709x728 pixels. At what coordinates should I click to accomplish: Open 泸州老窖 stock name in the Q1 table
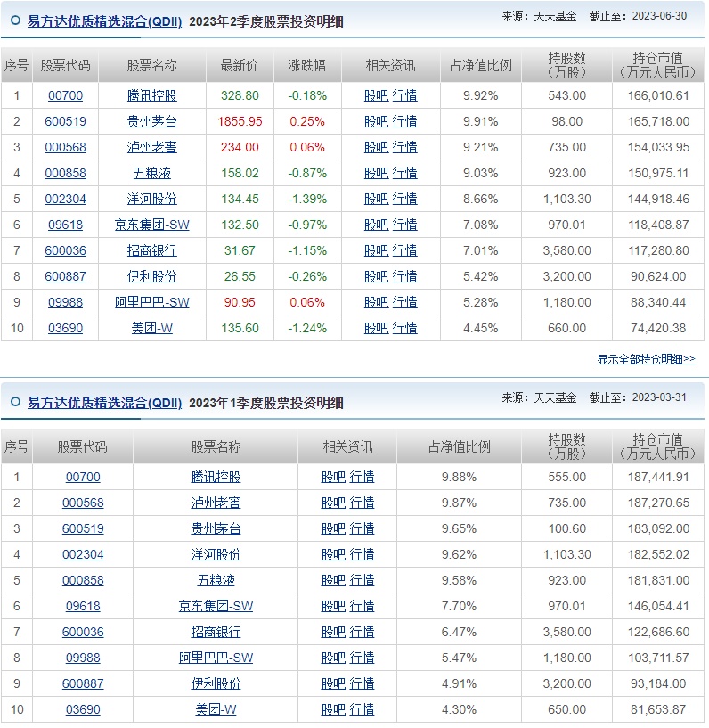click(216, 503)
